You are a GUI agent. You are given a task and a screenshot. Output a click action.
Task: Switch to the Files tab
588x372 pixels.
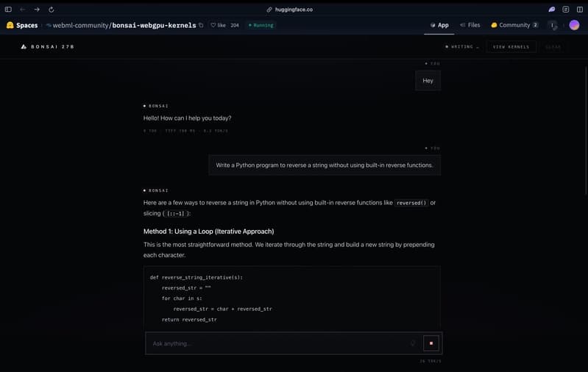point(470,25)
